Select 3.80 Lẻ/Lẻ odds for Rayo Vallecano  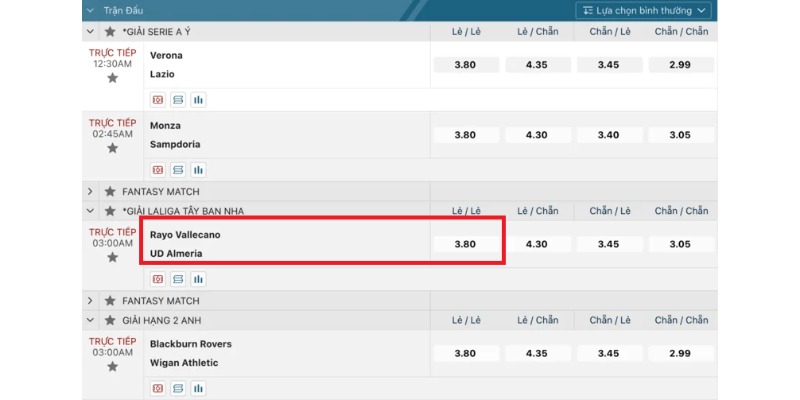[465, 244]
